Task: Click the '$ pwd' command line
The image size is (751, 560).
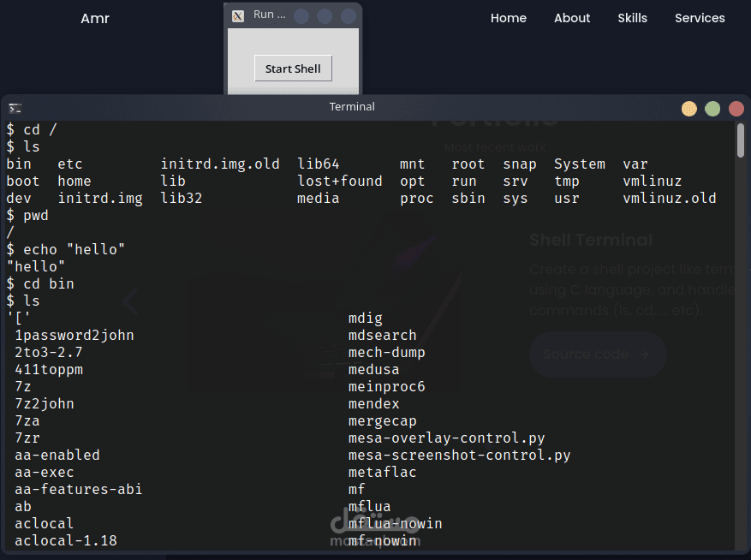Action: 27,216
